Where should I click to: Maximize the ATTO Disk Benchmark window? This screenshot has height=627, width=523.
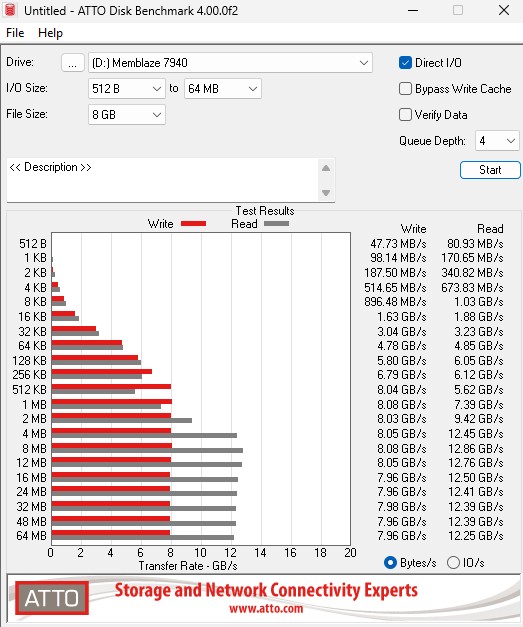tap(458, 10)
